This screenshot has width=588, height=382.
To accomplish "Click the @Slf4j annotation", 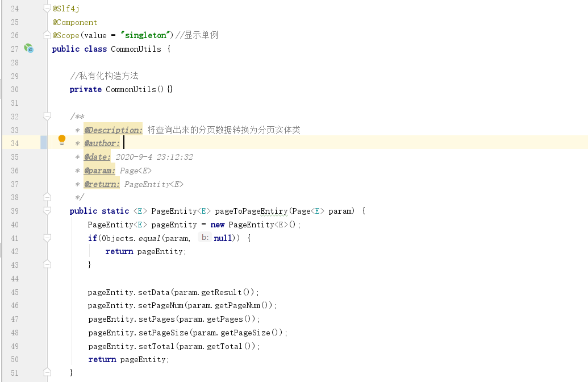I will 66,9.
